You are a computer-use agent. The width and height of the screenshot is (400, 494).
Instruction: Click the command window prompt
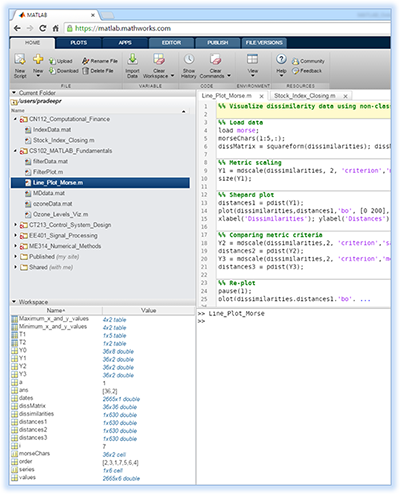(201, 321)
